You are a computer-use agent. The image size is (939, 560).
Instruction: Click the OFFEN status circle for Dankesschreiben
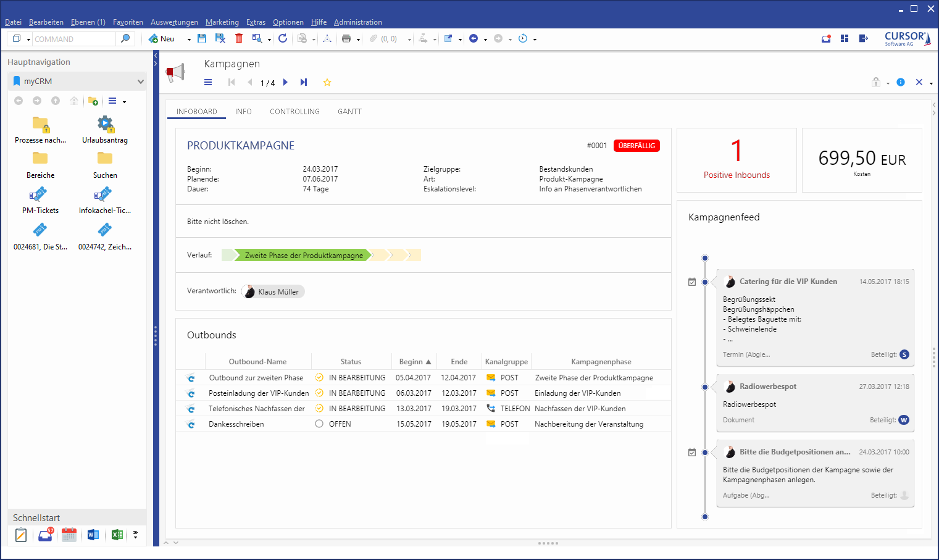click(319, 424)
